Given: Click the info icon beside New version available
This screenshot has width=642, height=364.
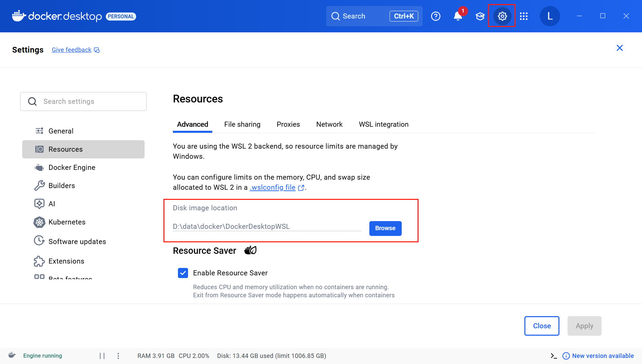Looking at the screenshot, I should tap(566, 356).
